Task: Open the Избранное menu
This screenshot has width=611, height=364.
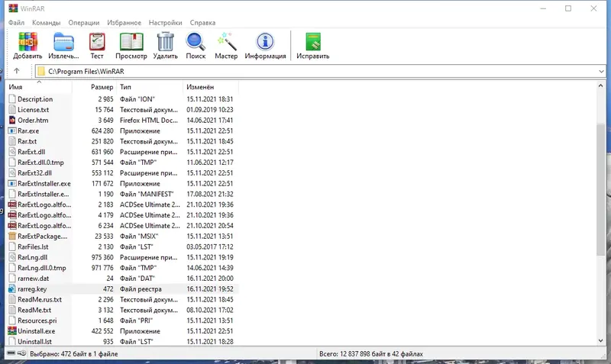Action: click(x=124, y=23)
